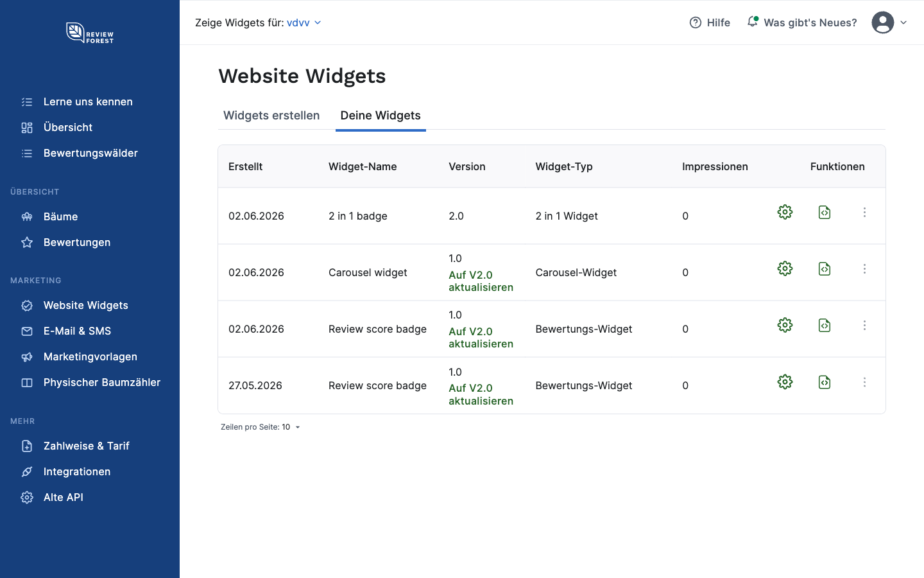
Task: Click the Alte API gear icon
Action: 27,498
